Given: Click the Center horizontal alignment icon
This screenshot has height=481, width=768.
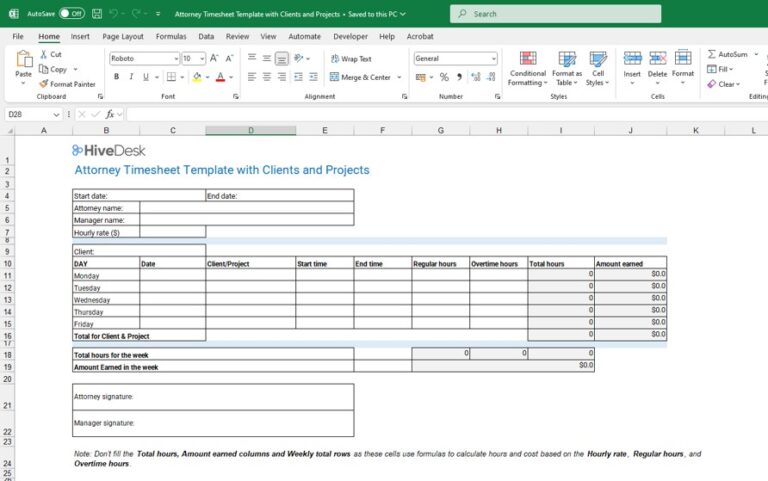Looking at the screenshot, I should (x=267, y=77).
